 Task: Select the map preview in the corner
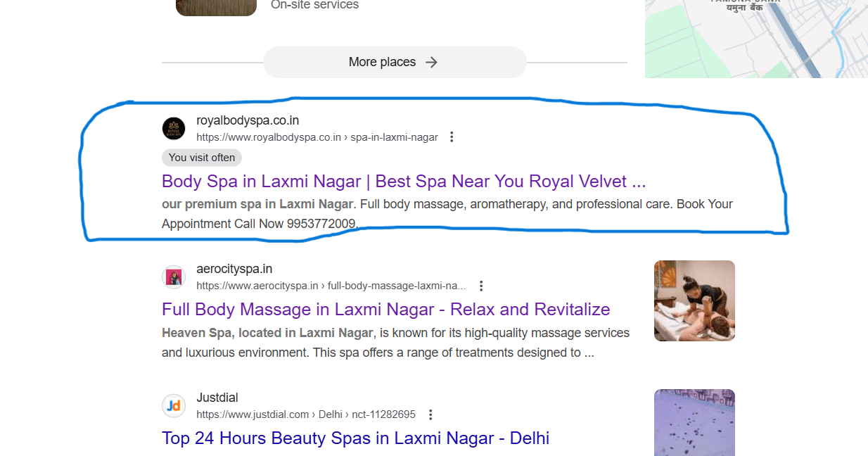pyautogui.click(x=756, y=39)
